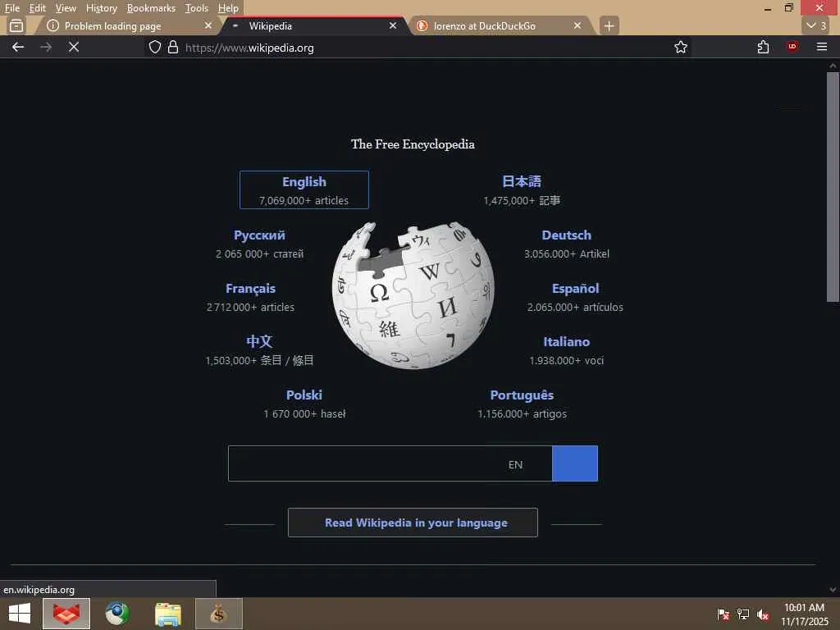Open a new tab with plus button
The image size is (840, 630).
point(609,25)
